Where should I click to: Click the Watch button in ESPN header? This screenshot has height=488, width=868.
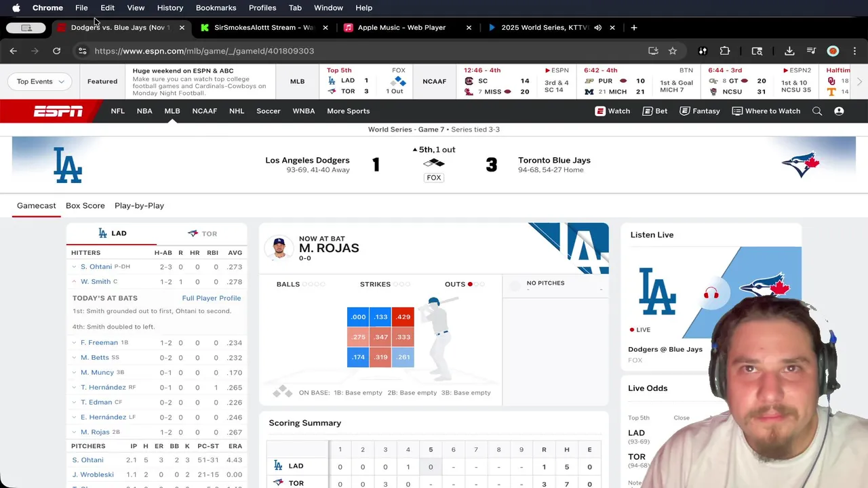pyautogui.click(x=612, y=111)
